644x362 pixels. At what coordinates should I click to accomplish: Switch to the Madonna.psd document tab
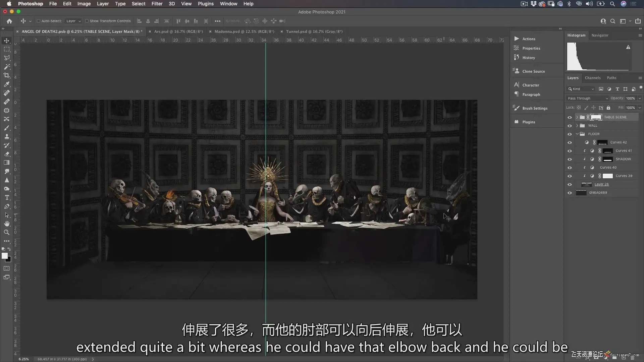point(244,32)
